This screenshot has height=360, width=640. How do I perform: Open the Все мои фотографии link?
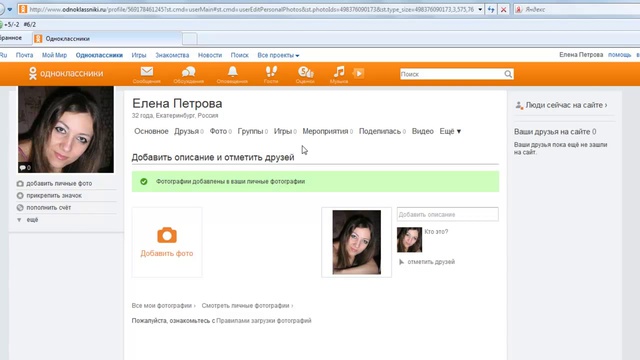click(163, 306)
